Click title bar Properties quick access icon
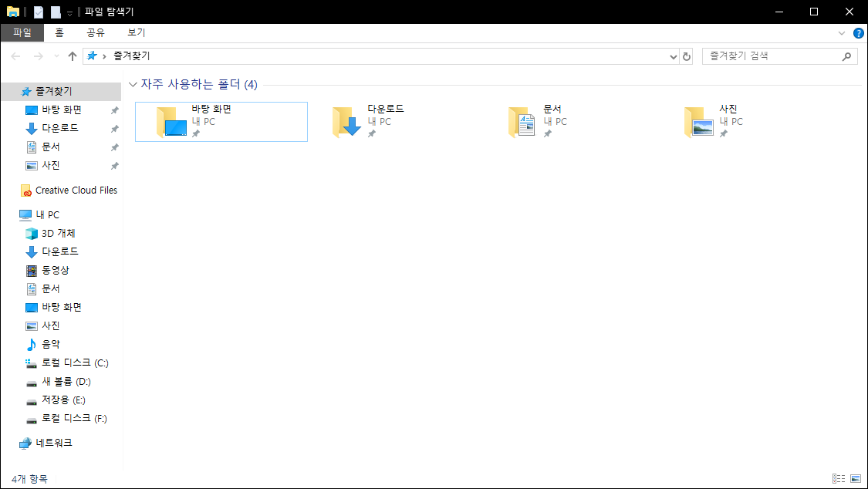 point(39,12)
